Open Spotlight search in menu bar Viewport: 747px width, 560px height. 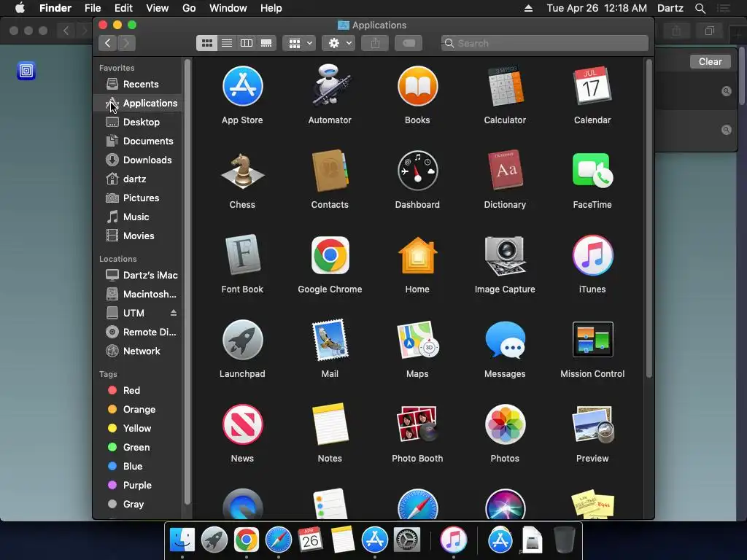tap(700, 8)
